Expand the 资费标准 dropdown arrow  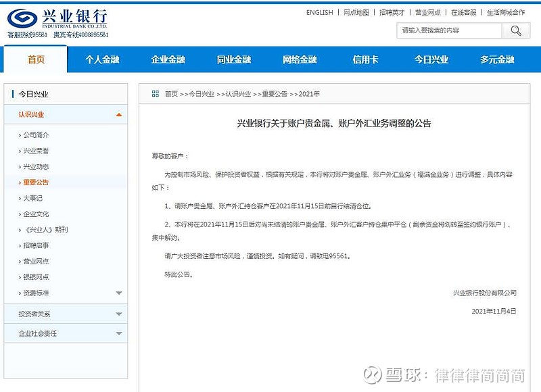(119, 293)
